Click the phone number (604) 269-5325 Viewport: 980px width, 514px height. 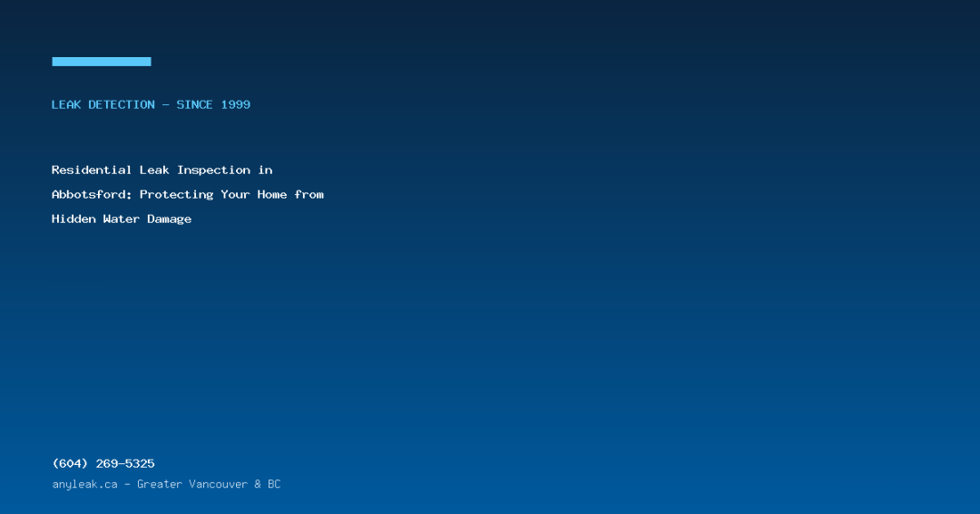click(103, 463)
